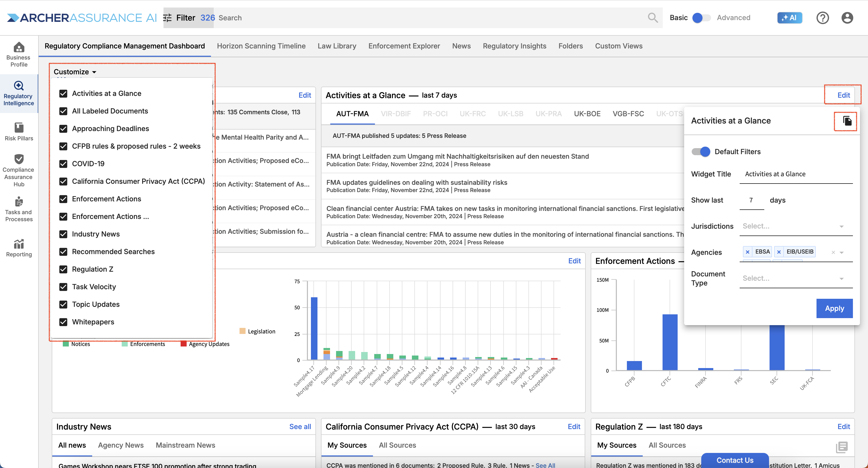This screenshot has height=468, width=868.
Task: Open the Document Type select dropdown
Action: click(x=796, y=278)
